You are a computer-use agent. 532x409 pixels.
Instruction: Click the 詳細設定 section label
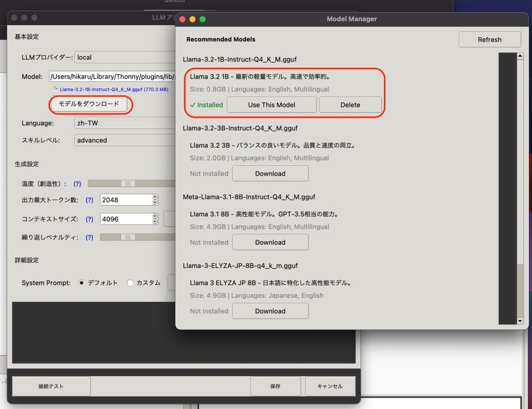coord(27,260)
